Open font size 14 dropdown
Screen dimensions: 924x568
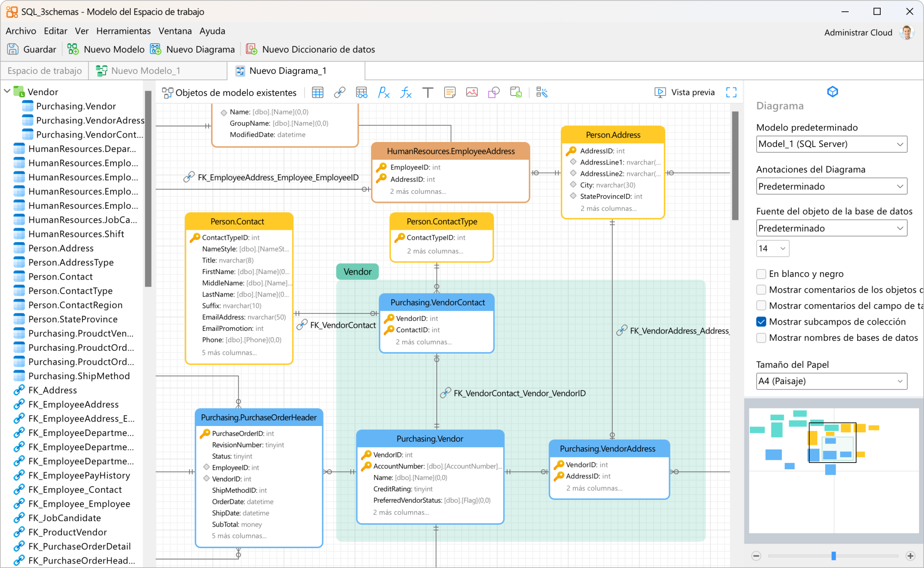(x=772, y=248)
